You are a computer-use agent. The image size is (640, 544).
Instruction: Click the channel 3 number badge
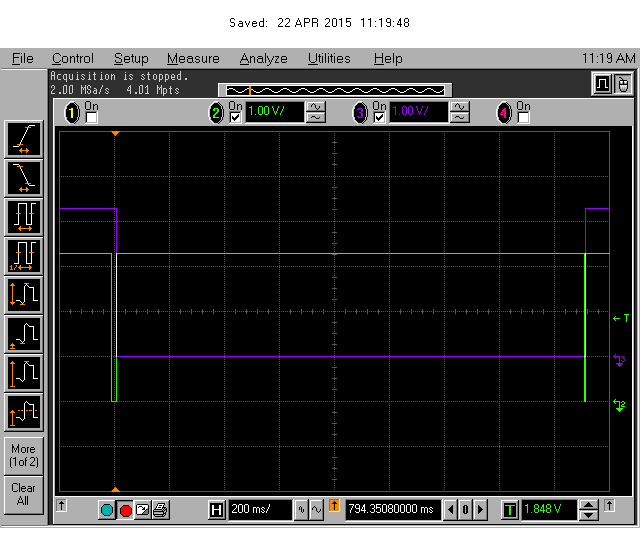(360, 113)
